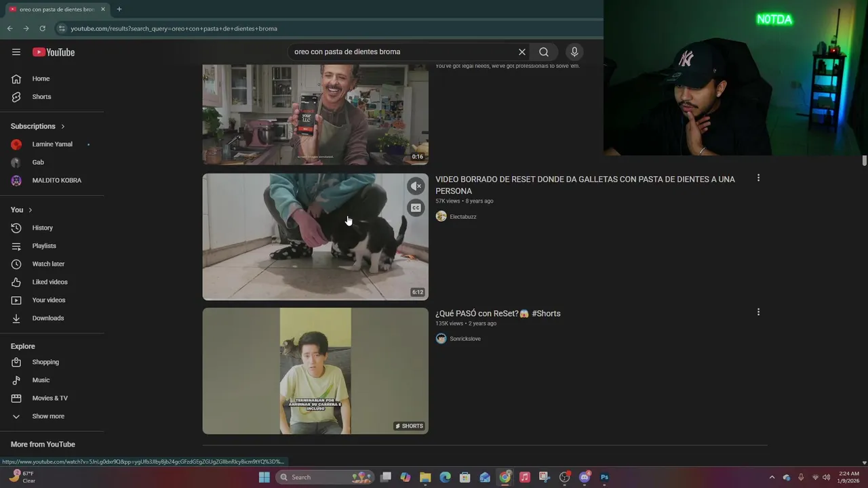Reload the browser page
The image size is (868, 488).
click(x=42, y=28)
